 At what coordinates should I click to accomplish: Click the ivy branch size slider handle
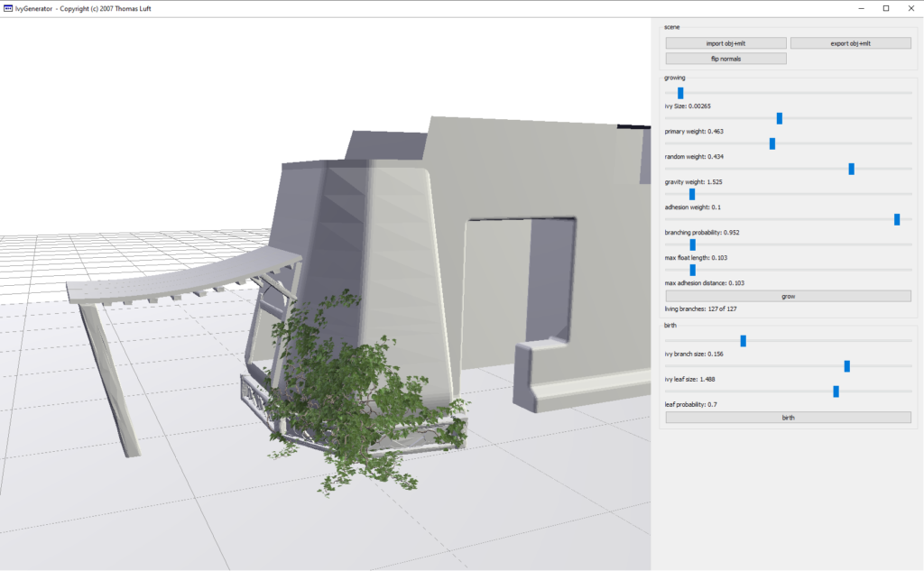click(x=744, y=341)
